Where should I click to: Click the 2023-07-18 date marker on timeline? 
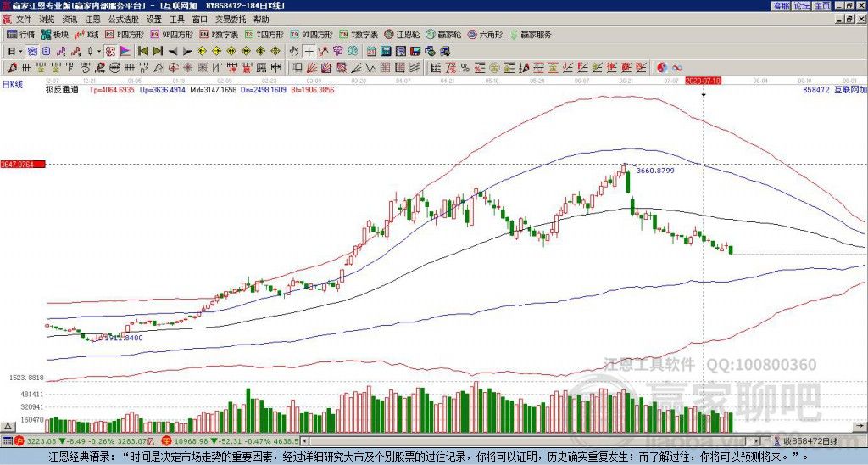(703, 80)
